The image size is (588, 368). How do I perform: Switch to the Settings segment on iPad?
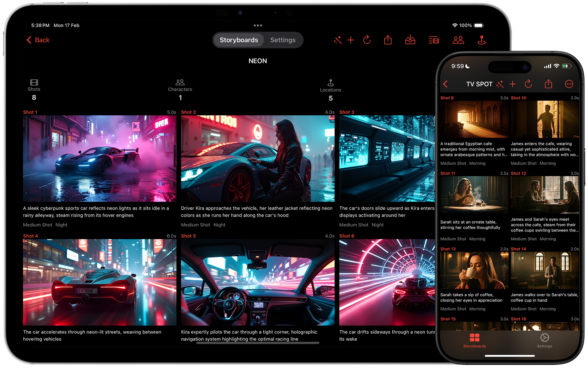[282, 40]
